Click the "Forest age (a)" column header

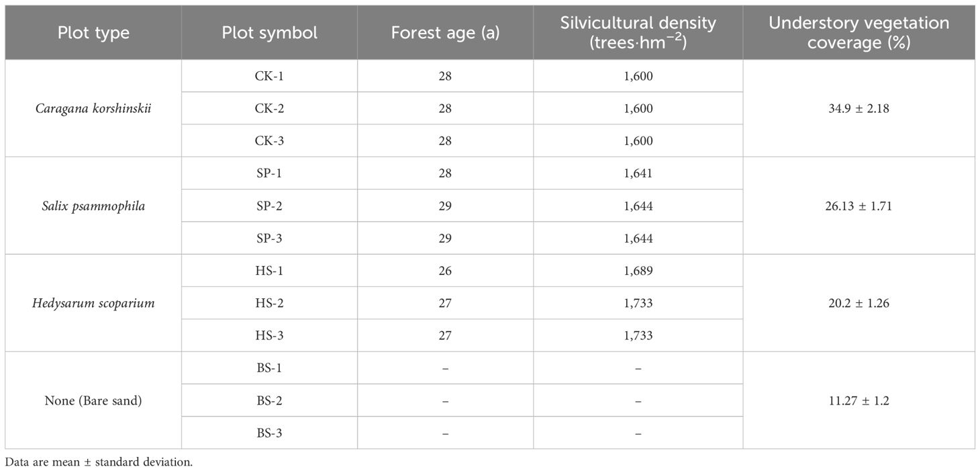pyautogui.click(x=445, y=32)
